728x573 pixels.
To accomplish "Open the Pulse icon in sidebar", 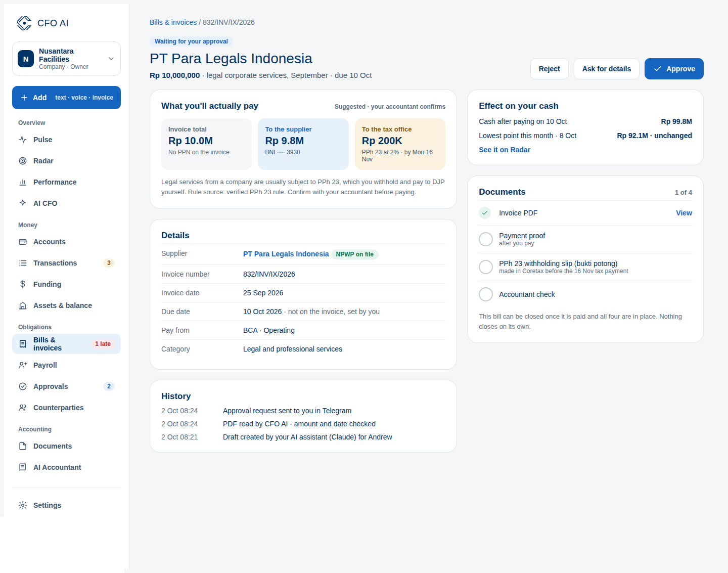I will tap(23, 140).
